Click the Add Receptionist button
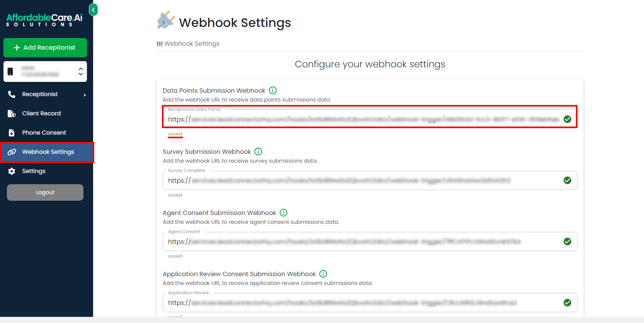Viewport: 644px width, 323px height. pos(45,48)
